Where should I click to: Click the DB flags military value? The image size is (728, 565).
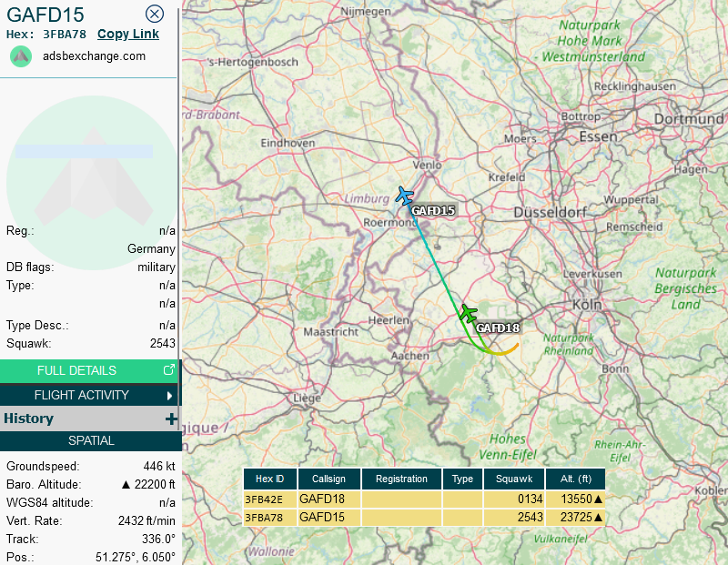click(157, 267)
